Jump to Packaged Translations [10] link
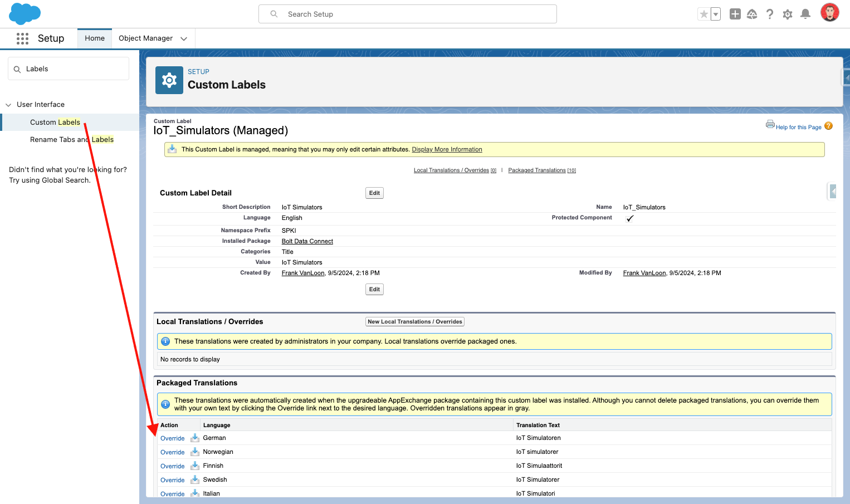Viewport: 850px width, 504px height. [542, 170]
